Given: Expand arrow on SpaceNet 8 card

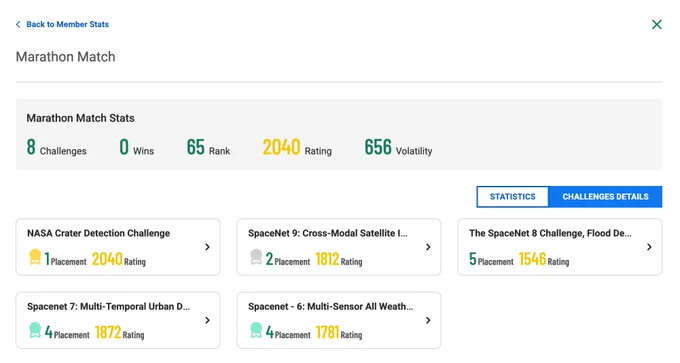Looking at the screenshot, I should (x=649, y=247).
